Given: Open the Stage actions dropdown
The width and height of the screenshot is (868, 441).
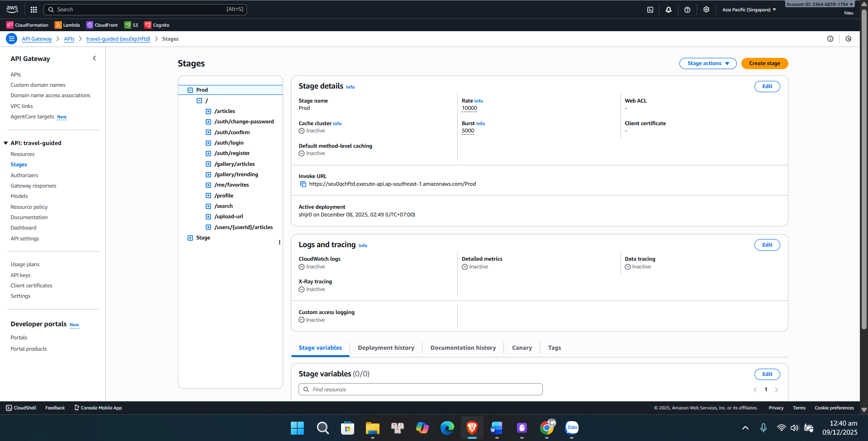Looking at the screenshot, I should pyautogui.click(x=707, y=63).
